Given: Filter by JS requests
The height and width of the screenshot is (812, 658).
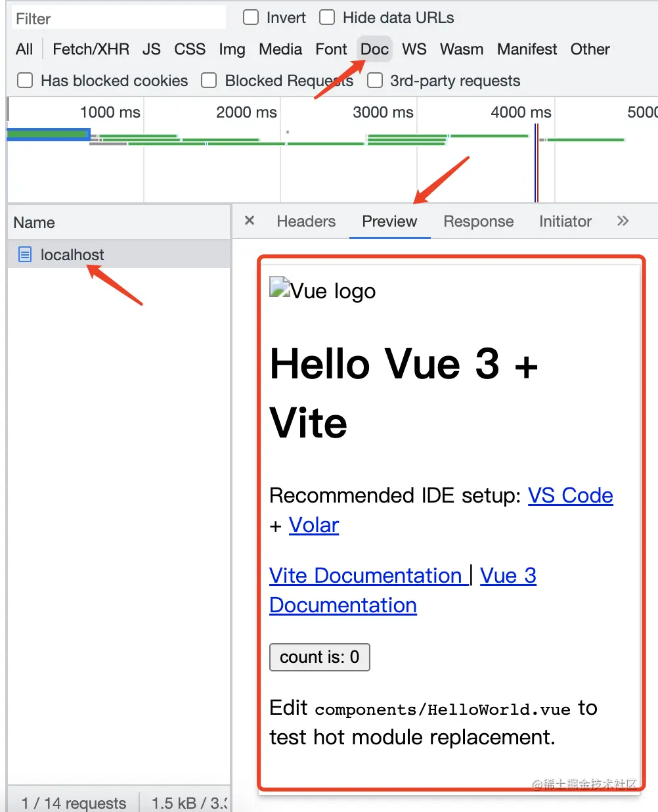Looking at the screenshot, I should tap(152, 49).
